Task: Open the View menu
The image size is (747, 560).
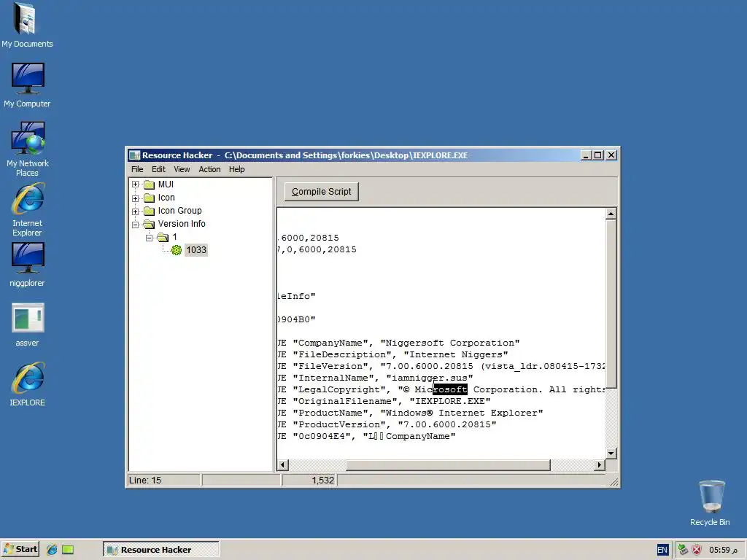Action: click(182, 169)
